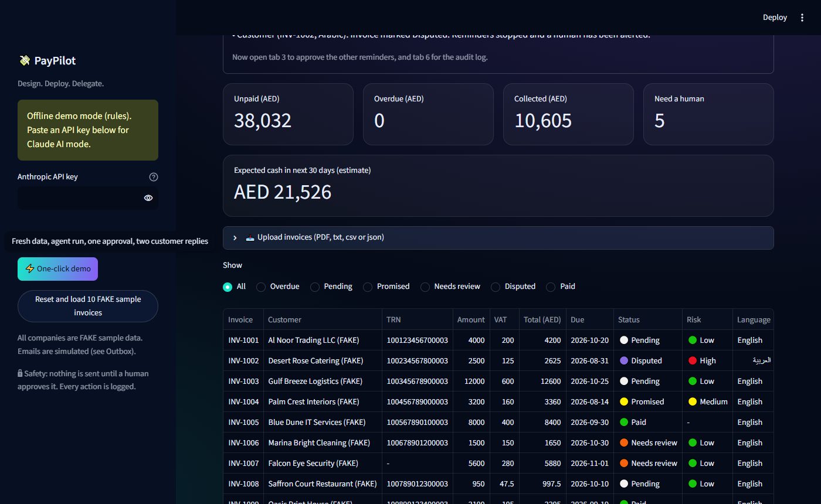Screen dimensions: 821x504
Task: Click the TRN column header
Action: click(x=417, y=319)
